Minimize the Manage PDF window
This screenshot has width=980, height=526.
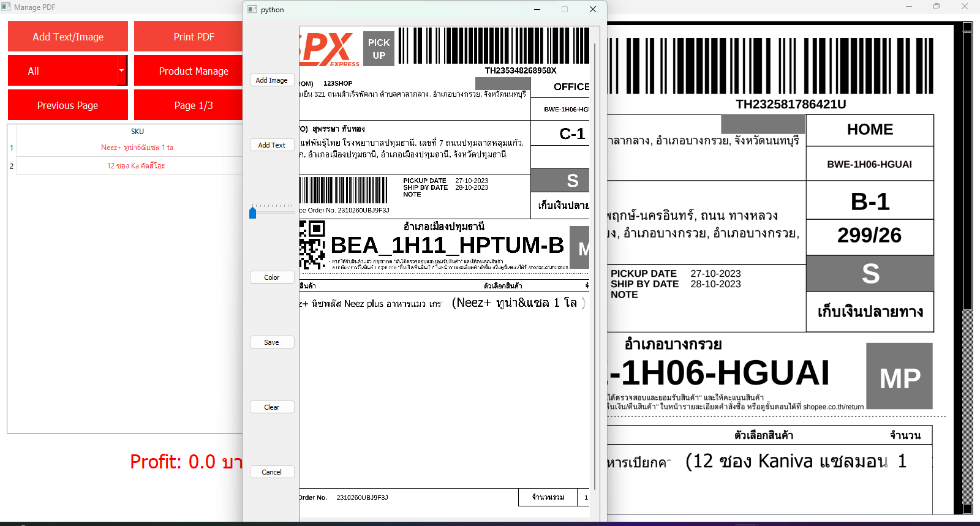pyautogui.click(x=909, y=7)
